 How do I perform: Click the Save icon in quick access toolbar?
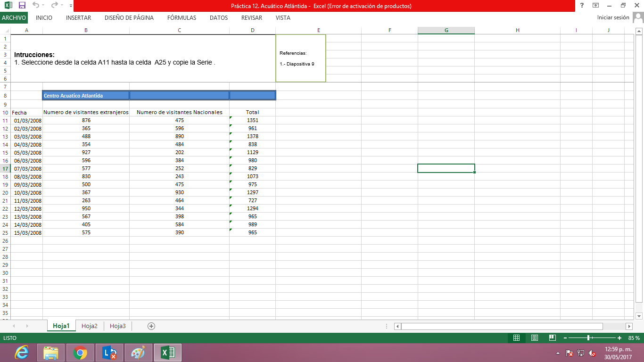[x=22, y=6]
